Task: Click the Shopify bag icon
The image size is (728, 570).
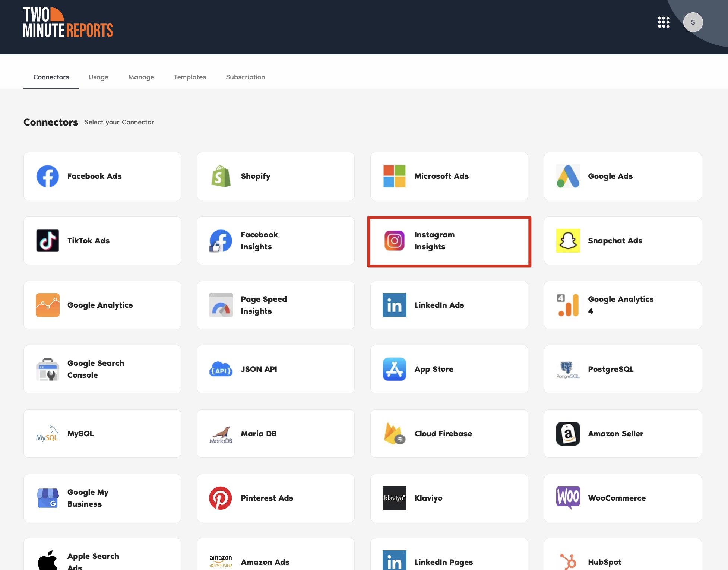Action: tap(221, 176)
